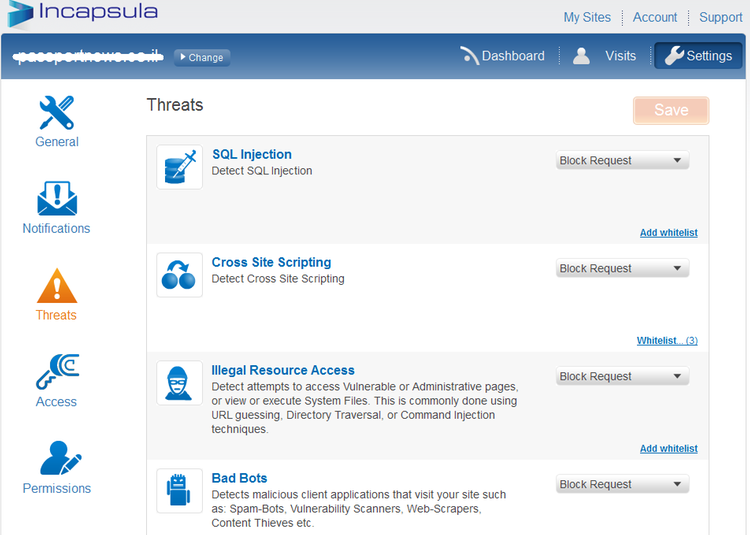Open Illegal Resource Access action dropdown
Screen dimensions: 750x535
(x=621, y=377)
